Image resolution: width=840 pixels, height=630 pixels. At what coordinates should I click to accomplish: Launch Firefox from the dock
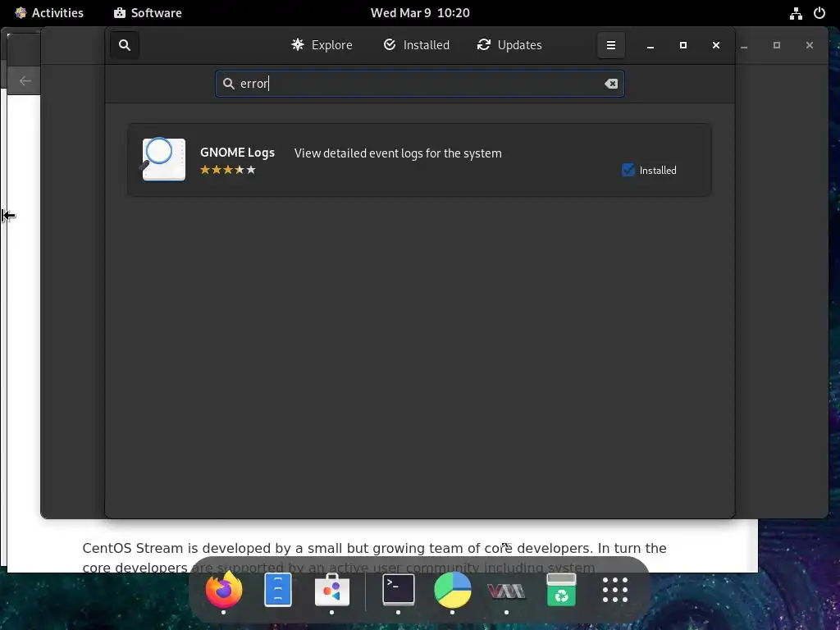(223, 589)
